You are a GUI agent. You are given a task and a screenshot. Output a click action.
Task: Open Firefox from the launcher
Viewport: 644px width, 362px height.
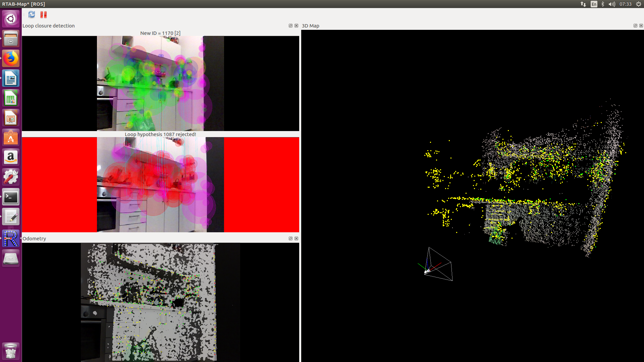(x=11, y=59)
